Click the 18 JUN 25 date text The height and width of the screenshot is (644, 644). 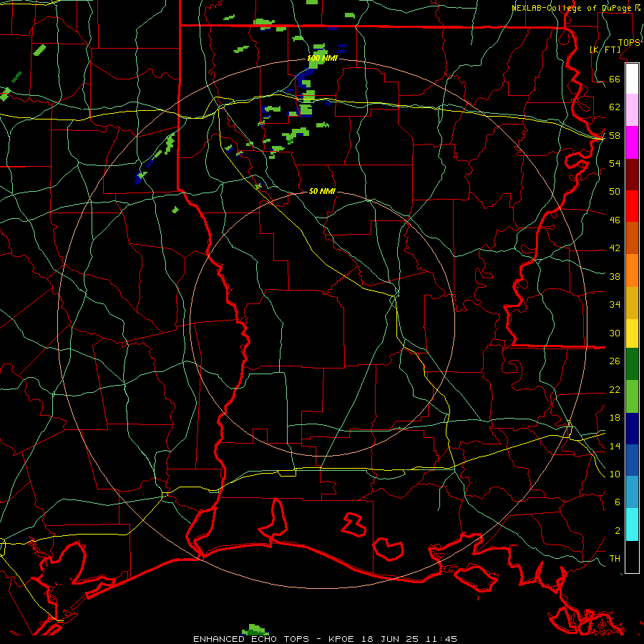[390, 639]
